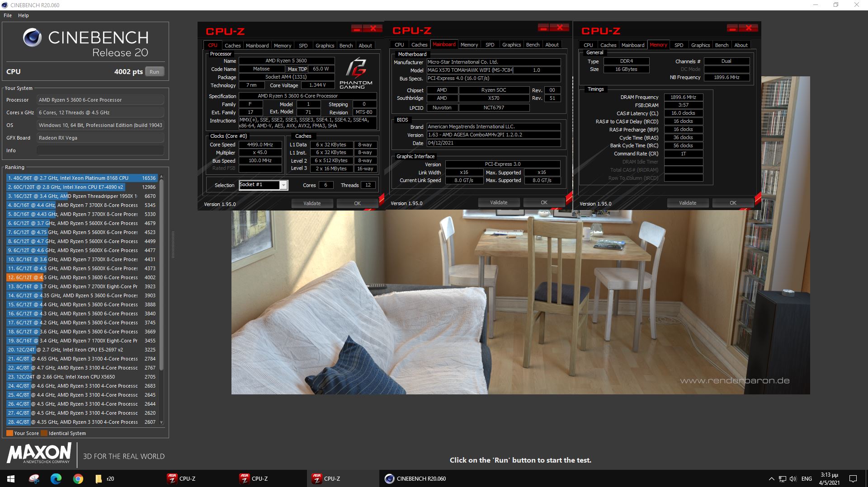
Task: Validate in the Memory window
Action: (688, 203)
